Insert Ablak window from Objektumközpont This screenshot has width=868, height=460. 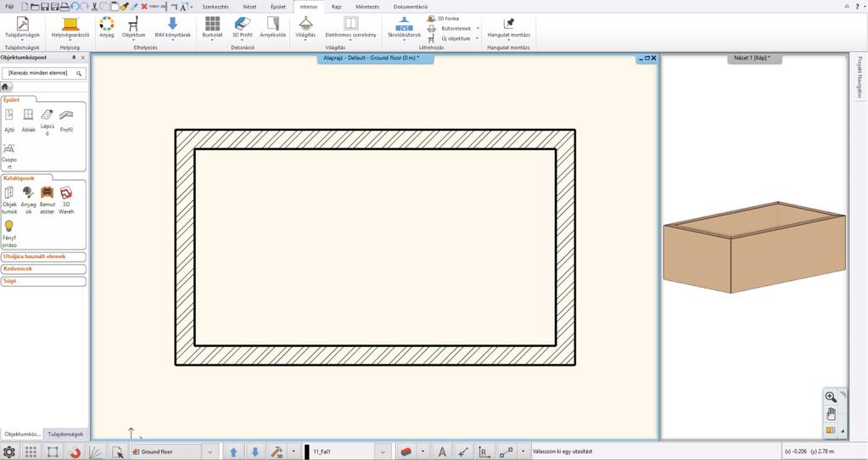click(x=28, y=121)
